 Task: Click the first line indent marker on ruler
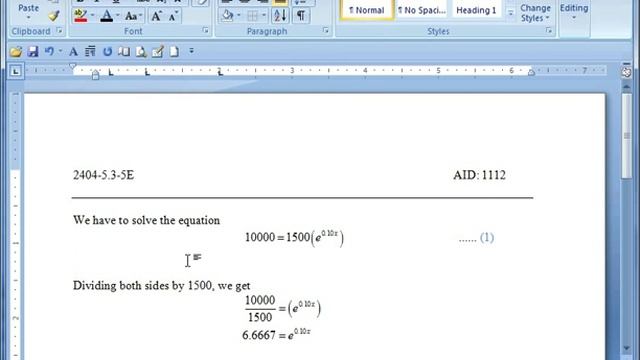point(73,66)
